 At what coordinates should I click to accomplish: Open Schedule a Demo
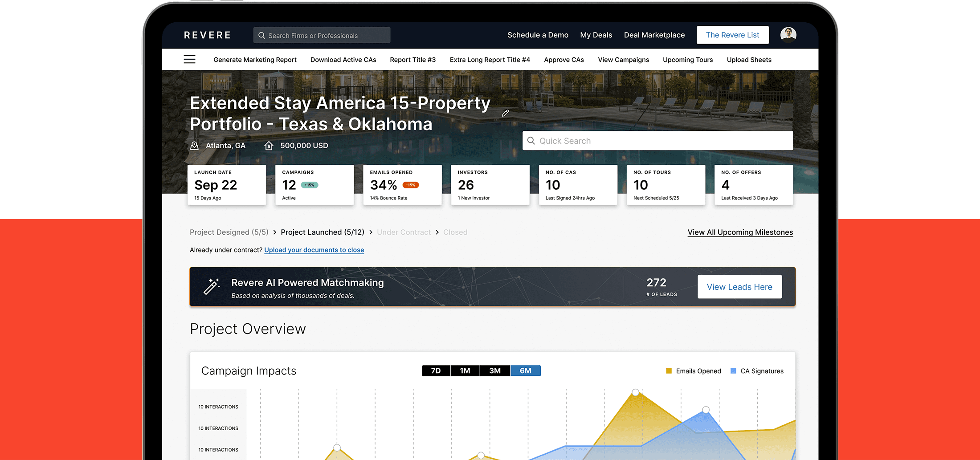pos(538,35)
